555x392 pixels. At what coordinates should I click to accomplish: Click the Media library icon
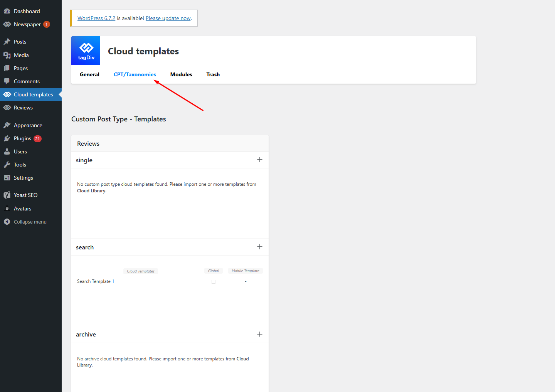tap(7, 55)
